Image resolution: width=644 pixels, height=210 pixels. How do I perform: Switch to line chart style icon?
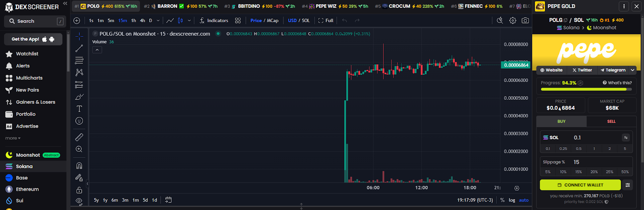170,21
